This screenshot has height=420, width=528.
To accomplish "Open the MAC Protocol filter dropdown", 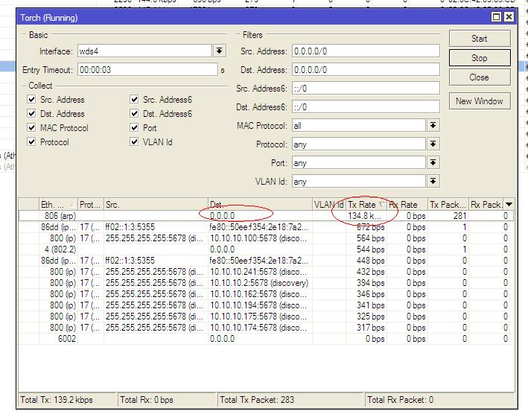I will pyautogui.click(x=433, y=126).
